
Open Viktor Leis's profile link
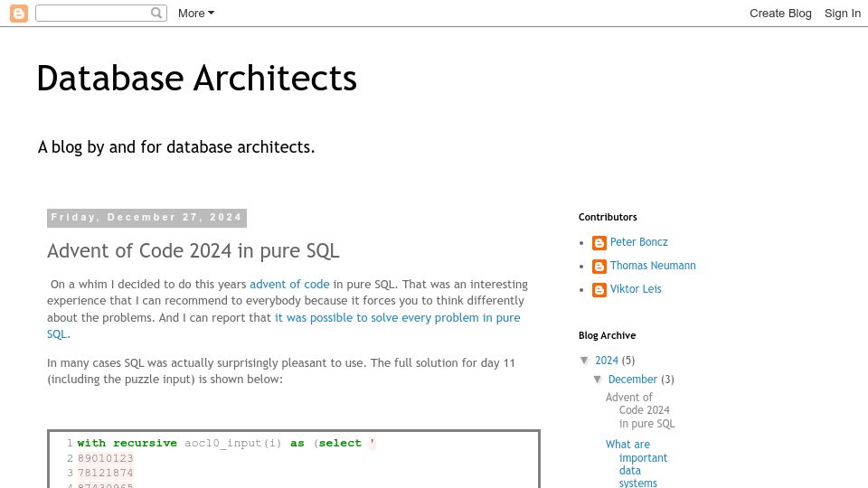click(x=636, y=289)
